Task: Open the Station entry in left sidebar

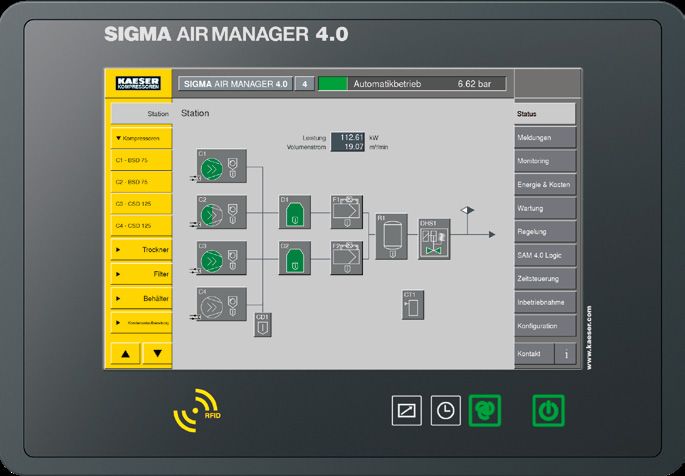Action: [x=141, y=114]
